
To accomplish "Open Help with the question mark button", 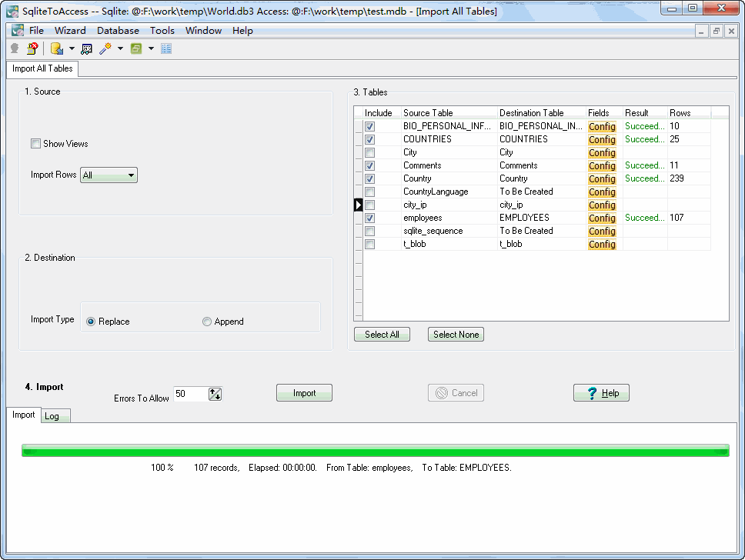I will (x=602, y=393).
